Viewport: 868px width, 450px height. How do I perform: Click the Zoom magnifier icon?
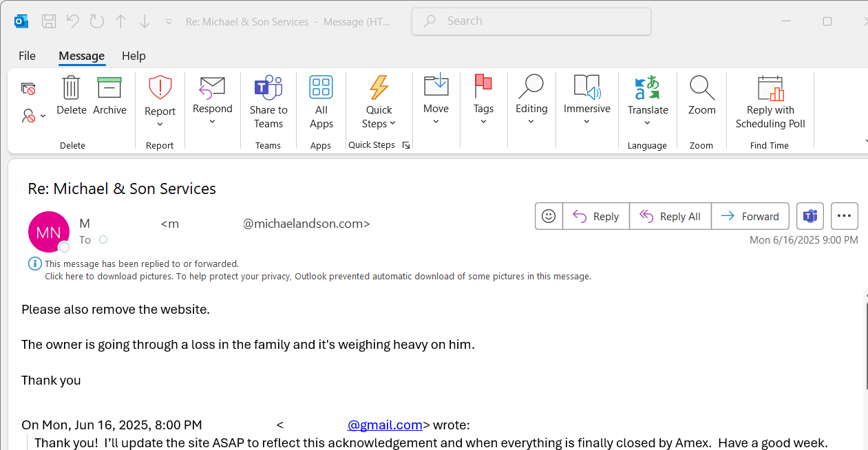pyautogui.click(x=701, y=89)
